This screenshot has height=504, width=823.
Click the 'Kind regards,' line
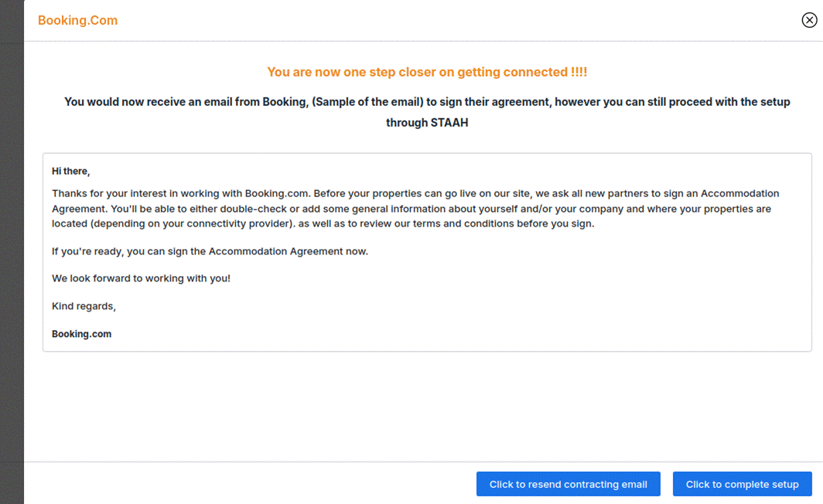coord(84,306)
